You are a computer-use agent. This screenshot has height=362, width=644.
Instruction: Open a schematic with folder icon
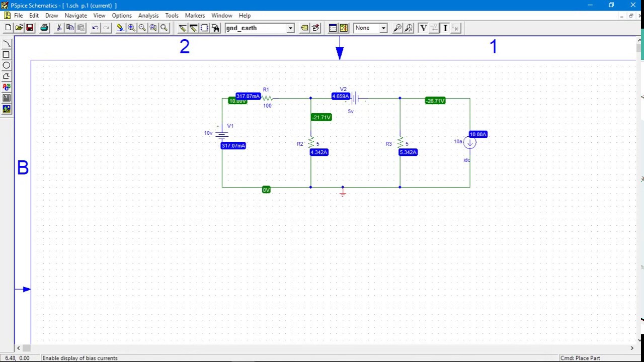[19, 28]
